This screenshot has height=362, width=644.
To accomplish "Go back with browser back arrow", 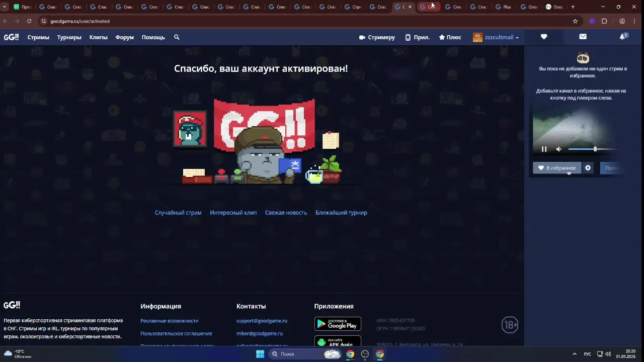I will click(x=6, y=21).
